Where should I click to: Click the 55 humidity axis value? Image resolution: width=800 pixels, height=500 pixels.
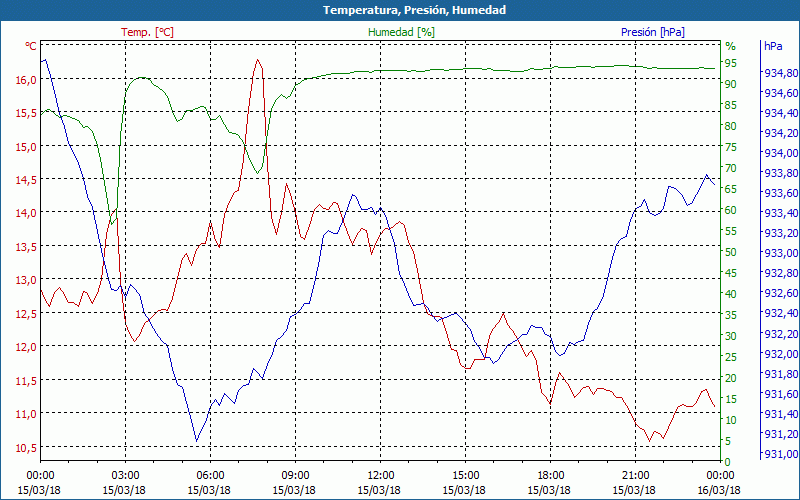731,231
